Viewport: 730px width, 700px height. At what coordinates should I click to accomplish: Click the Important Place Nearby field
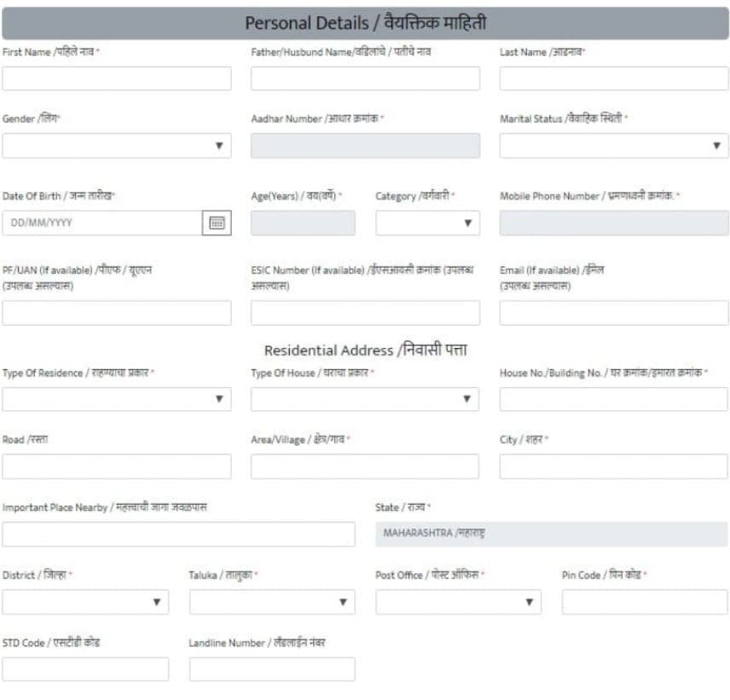pos(178,535)
